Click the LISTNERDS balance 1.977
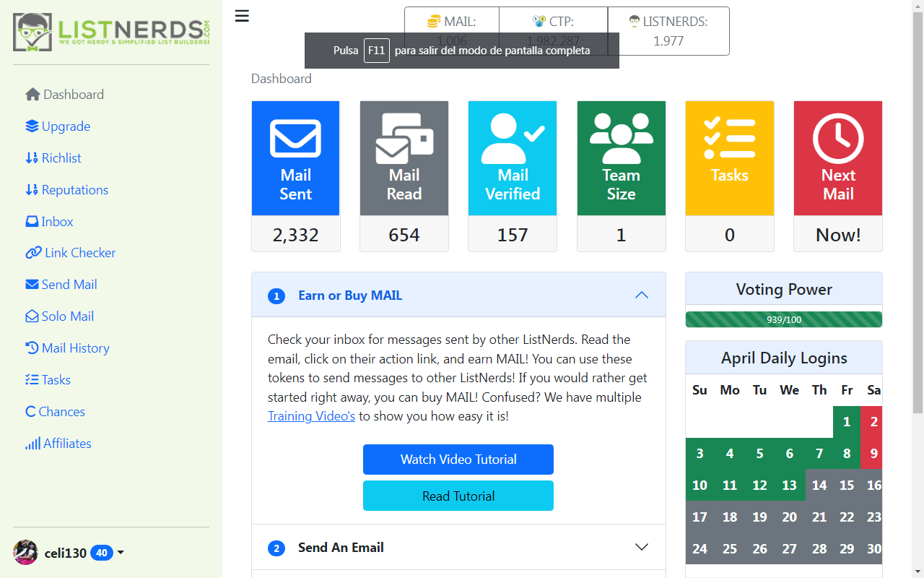 668,40
